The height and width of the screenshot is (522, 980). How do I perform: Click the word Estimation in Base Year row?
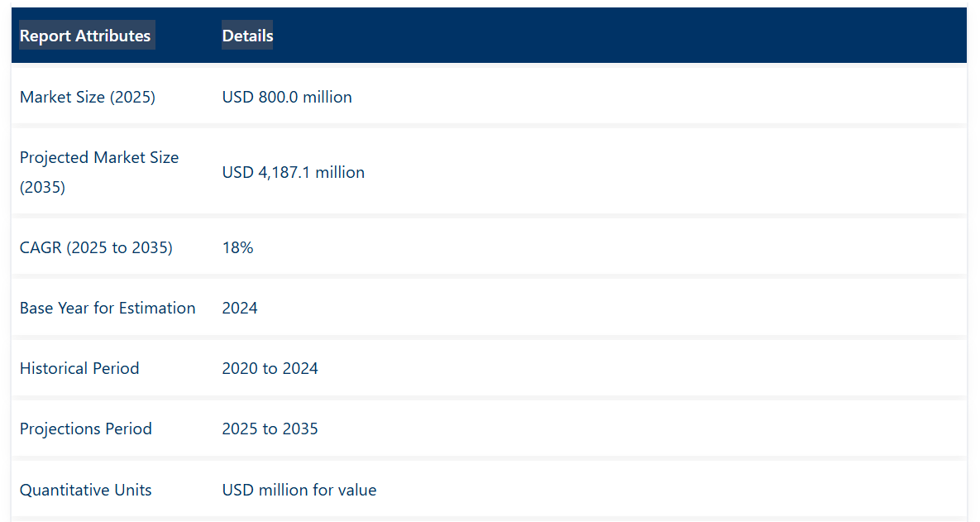pos(156,308)
